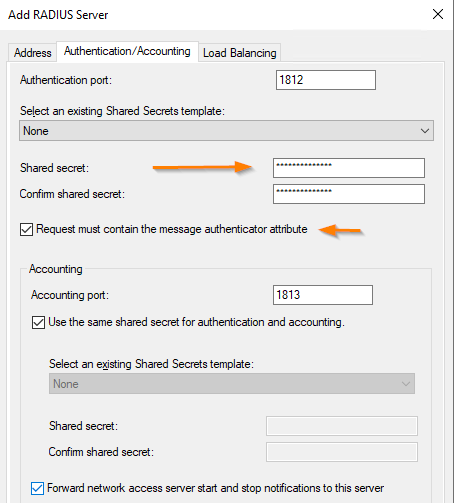Click the dropdown arrow beside None template

pos(425,131)
